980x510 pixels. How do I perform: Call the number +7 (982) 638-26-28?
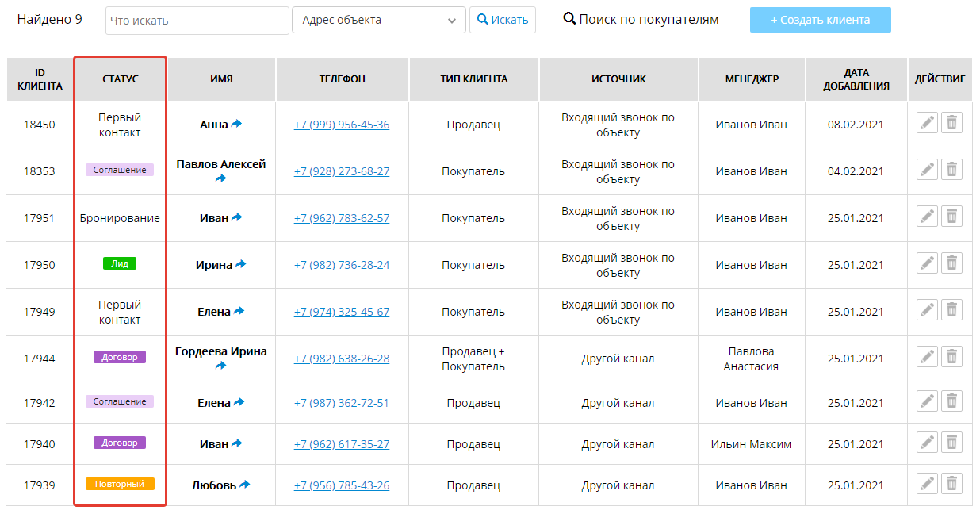tap(341, 359)
